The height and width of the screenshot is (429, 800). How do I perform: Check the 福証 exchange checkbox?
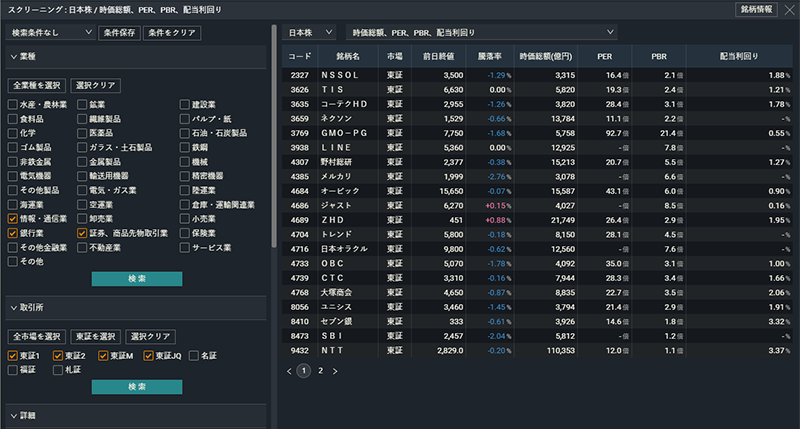(x=13, y=370)
